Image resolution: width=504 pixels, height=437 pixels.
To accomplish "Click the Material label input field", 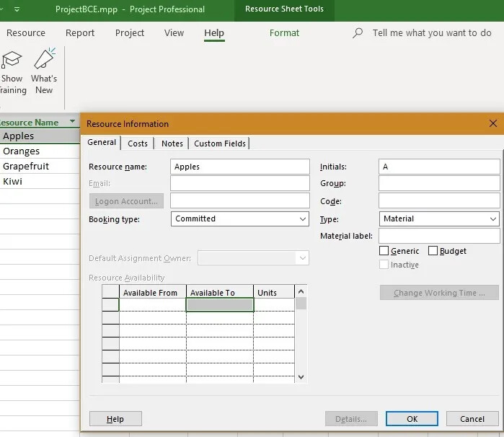I will (x=439, y=236).
